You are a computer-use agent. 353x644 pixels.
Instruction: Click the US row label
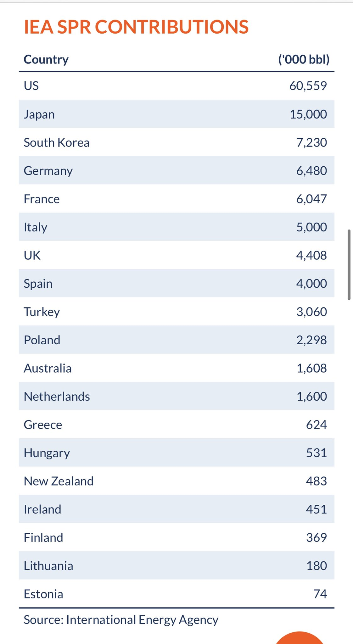coord(31,86)
